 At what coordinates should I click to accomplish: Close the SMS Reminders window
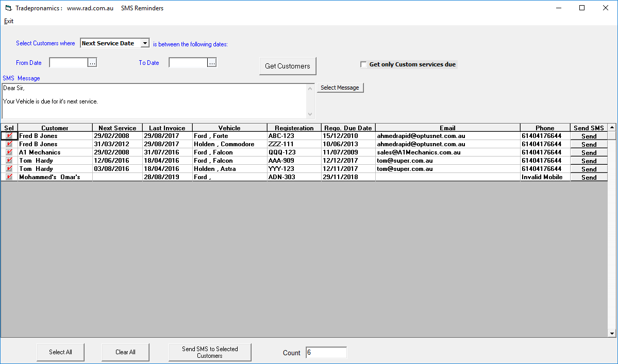(x=606, y=8)
